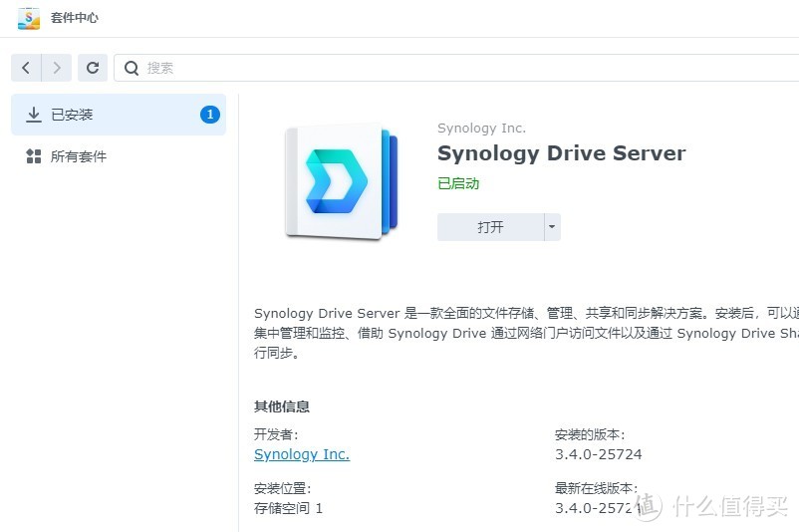Click the download icon beside 已安装
Screen dimensions: 799x532
click(x=34, y=115)
